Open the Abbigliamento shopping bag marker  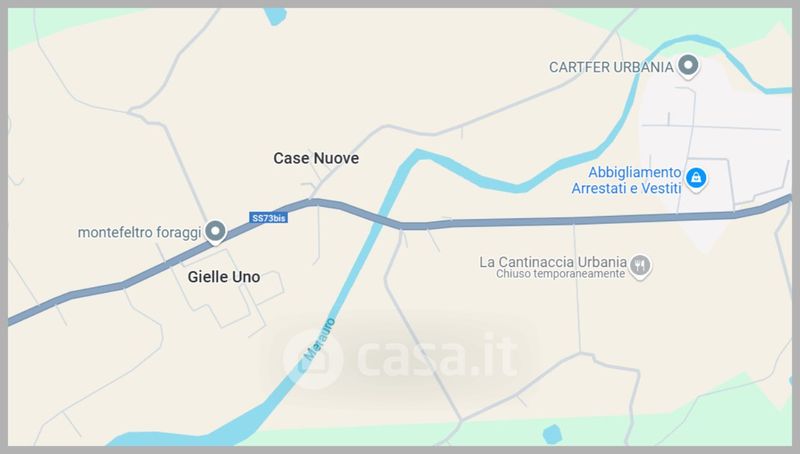(696, 179)
